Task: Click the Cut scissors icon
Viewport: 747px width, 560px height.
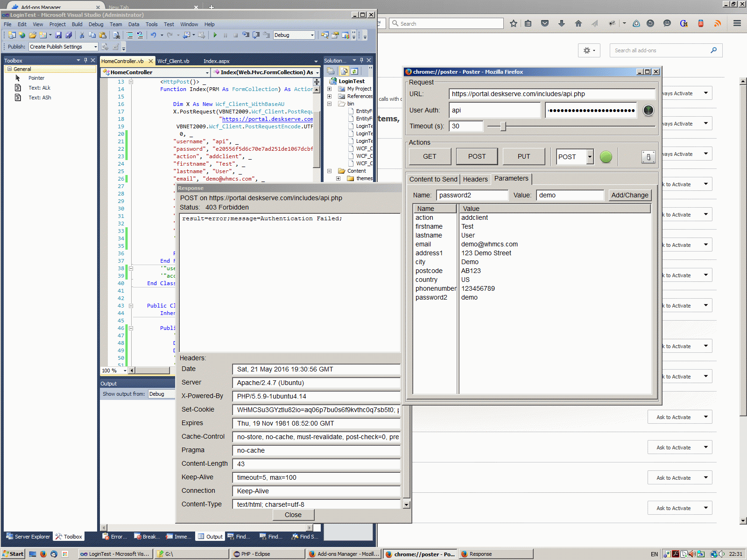Action: 82,35
